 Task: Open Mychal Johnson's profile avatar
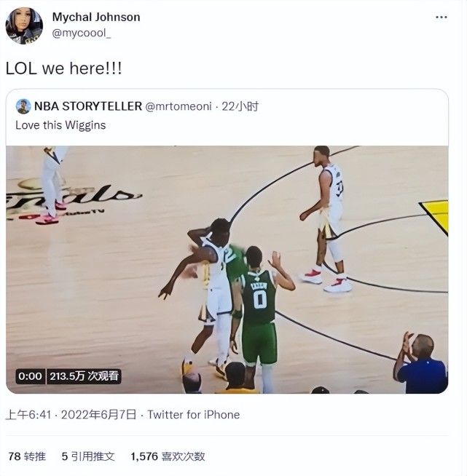point(24,25)
